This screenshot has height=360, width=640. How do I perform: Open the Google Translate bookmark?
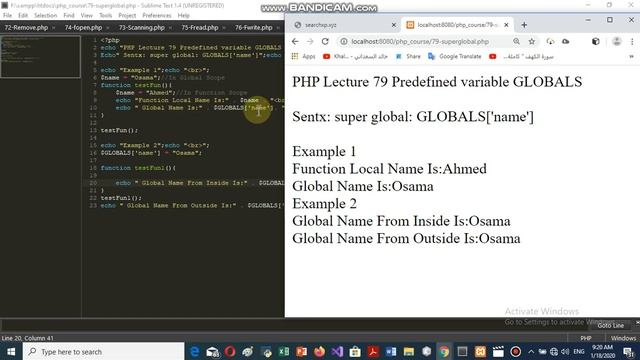[454, 56]
